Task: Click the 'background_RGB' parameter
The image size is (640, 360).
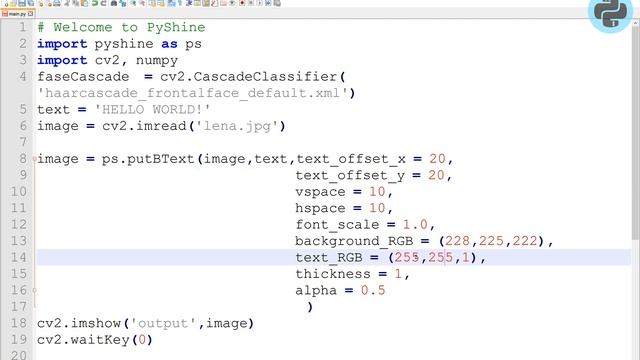Action: coord(354,241)
